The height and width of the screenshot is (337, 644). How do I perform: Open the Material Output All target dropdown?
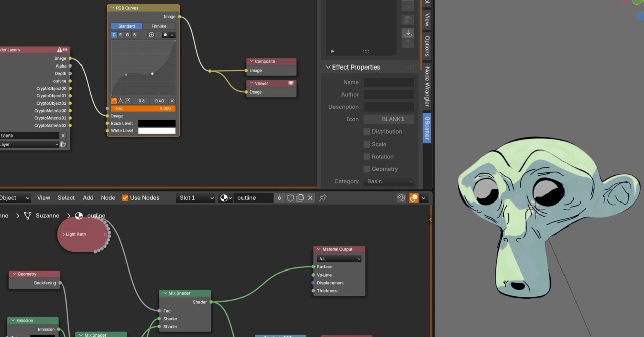coord(339,259)
